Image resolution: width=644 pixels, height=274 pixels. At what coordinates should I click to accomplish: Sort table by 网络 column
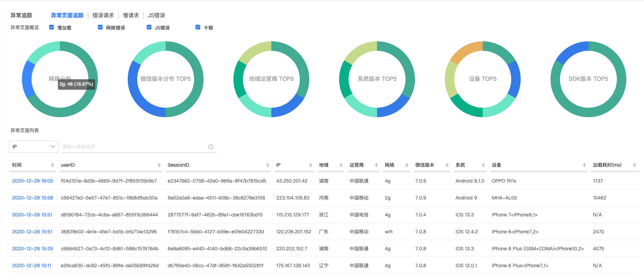click(407, 165)
